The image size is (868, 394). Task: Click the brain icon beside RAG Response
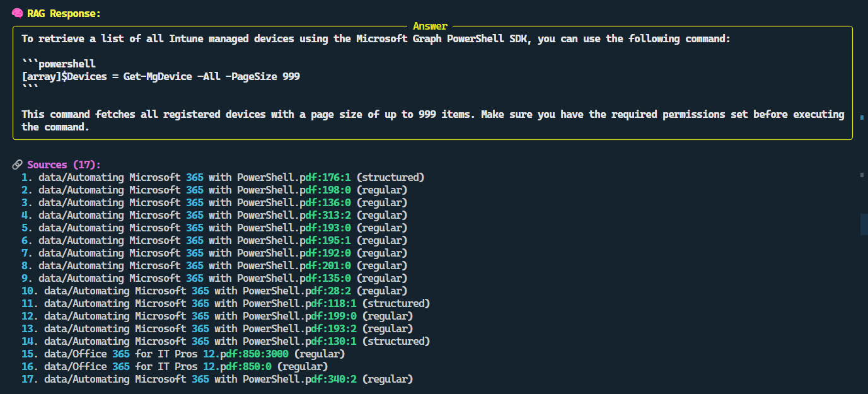pyautogui.click(x=17, y=13)
